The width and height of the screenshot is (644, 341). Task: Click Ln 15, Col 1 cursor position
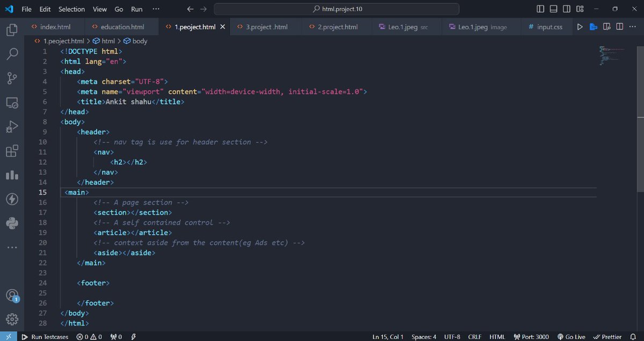pos(387,337)
